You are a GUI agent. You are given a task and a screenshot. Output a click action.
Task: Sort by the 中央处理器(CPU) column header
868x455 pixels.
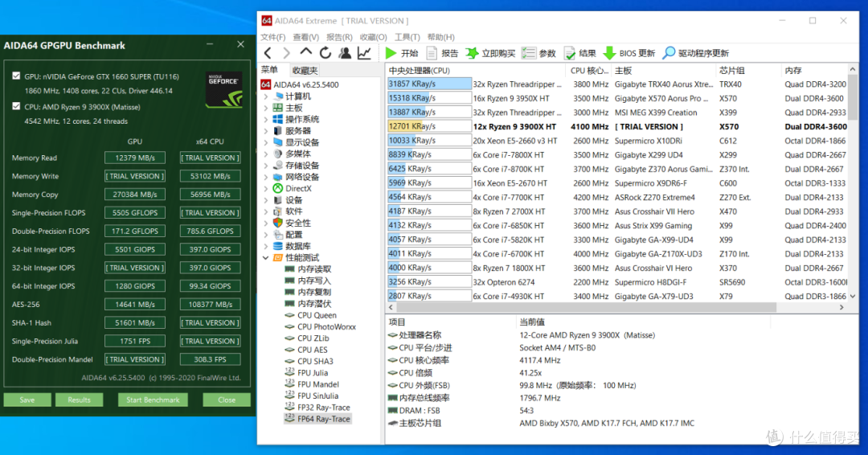pos(475,71)
